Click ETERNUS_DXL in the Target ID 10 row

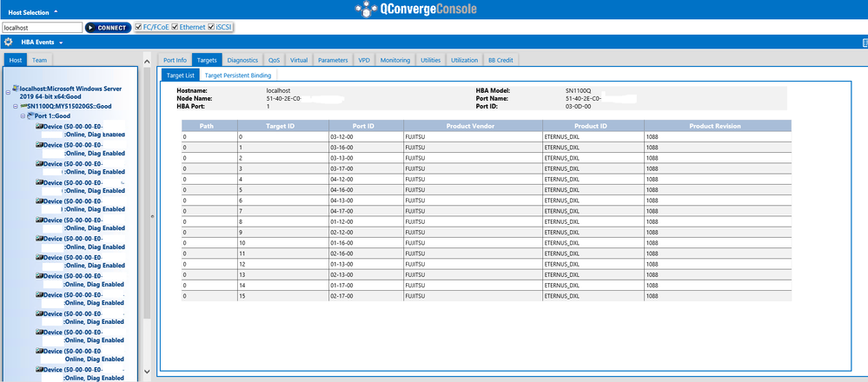[x=562, y=243]
